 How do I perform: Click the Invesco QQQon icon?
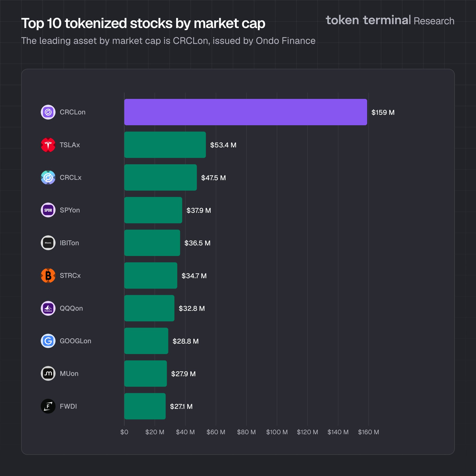[x=48, y=308]
